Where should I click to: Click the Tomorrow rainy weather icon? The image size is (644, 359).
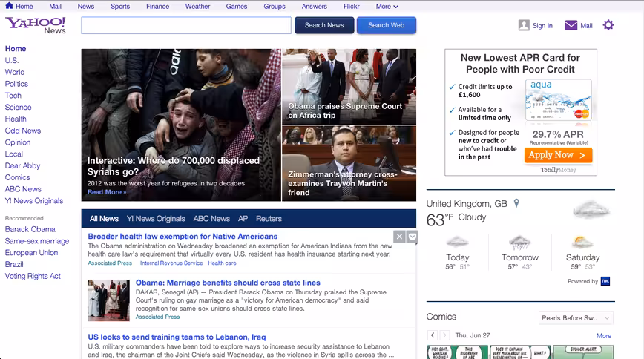tap(519, 243)
